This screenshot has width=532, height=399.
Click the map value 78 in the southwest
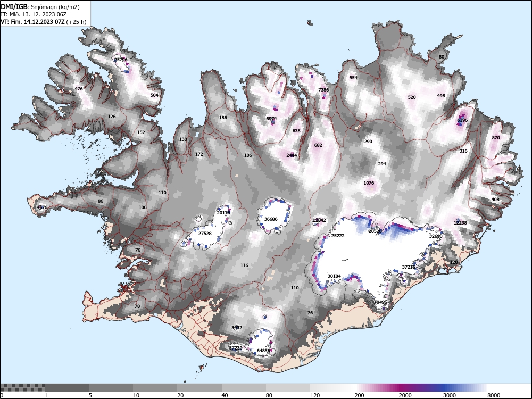pyautogui.click(x=137, y=306)
